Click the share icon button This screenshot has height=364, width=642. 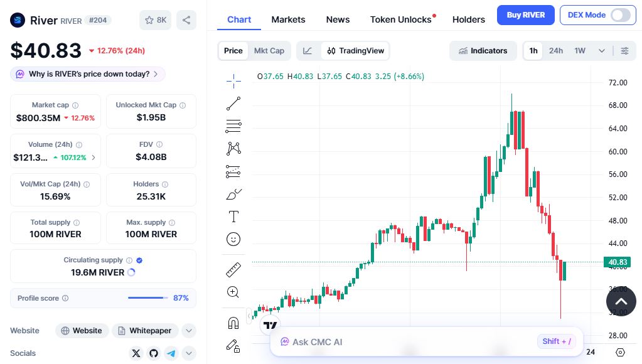click(186, 20)
